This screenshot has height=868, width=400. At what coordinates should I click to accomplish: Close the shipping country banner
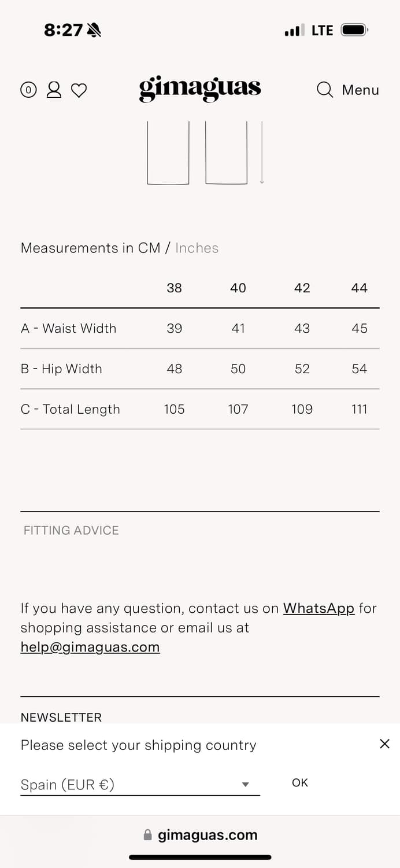click(x=384, y=744)
